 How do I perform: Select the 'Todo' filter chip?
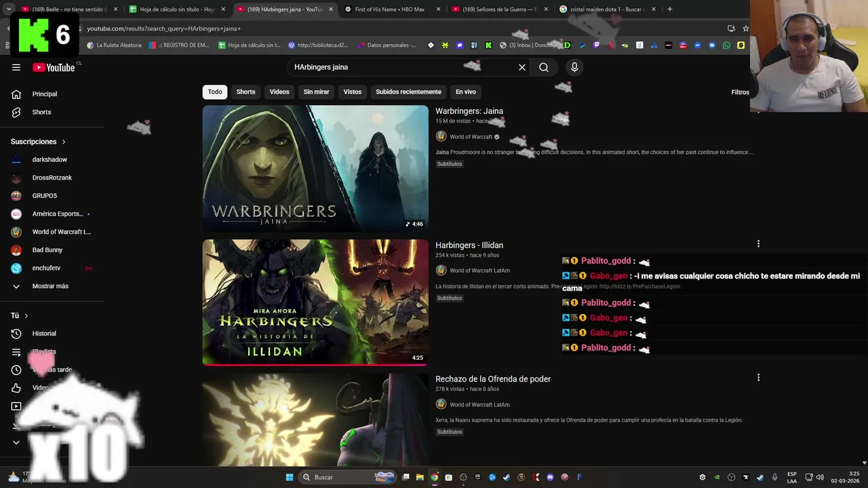coord(215,91)
